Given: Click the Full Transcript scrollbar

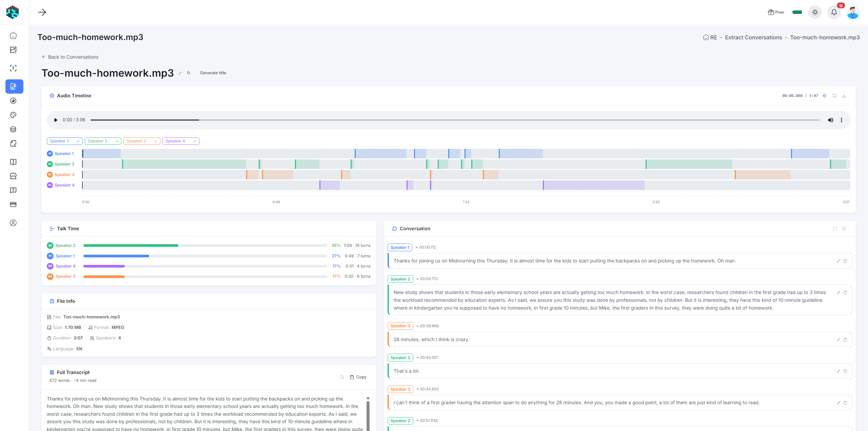Looking at the screenshot, I should click(x=368, y=414).
